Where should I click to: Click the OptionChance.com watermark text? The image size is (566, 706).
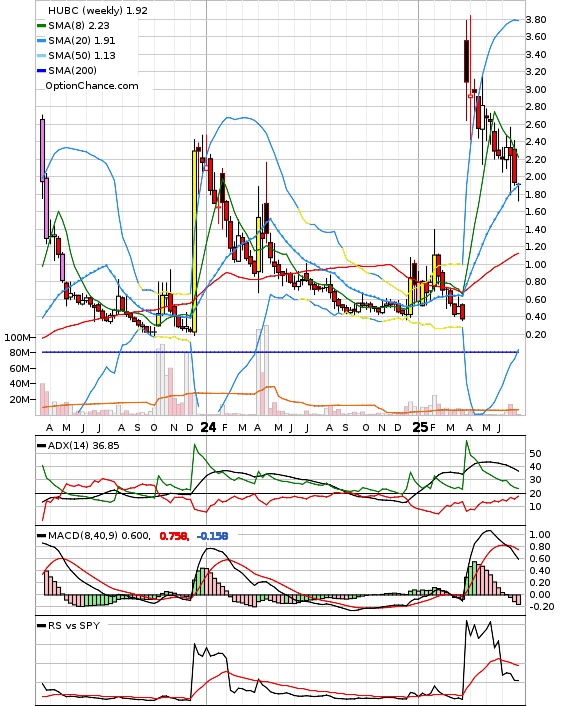coord(92,86)
